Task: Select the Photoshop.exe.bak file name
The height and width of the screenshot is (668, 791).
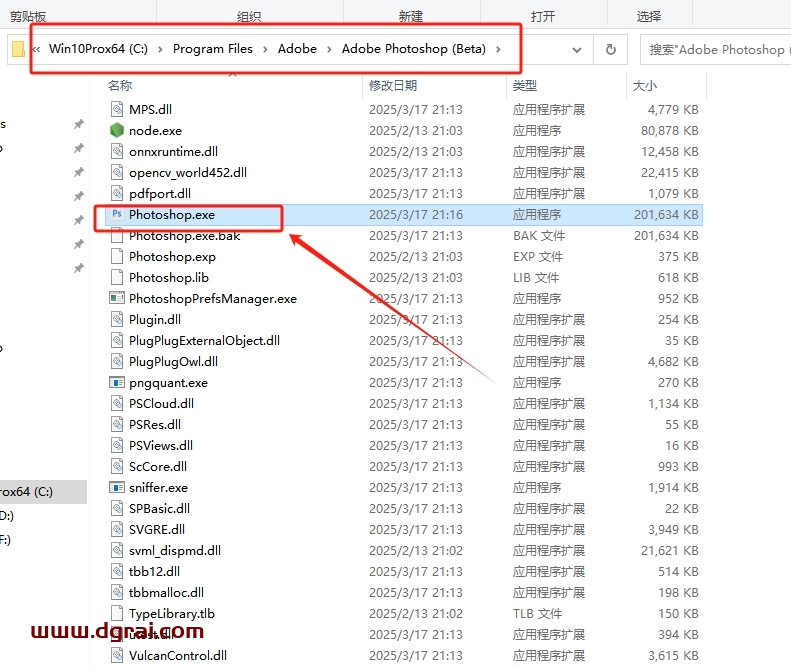Action: point(185,236)
